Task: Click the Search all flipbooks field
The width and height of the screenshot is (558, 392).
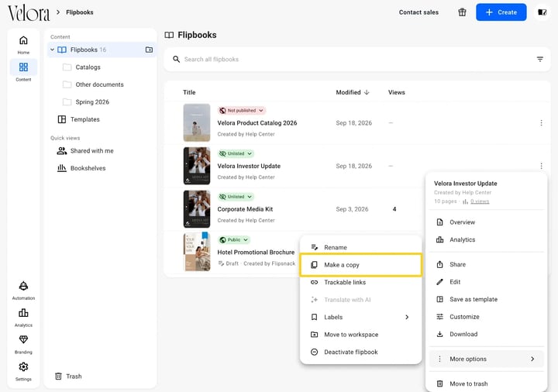Action: click(356, 60)
